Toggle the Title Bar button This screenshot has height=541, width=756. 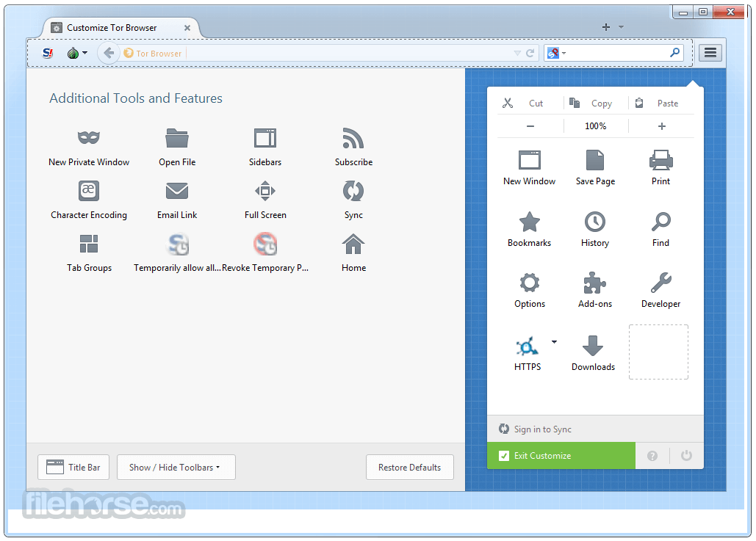click(x=73, y=468)
